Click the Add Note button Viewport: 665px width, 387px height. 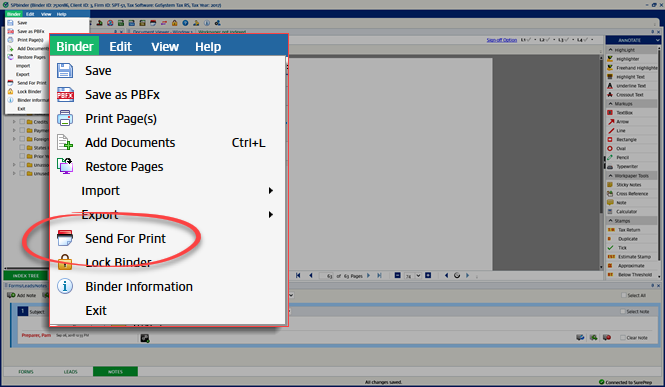coord(22,295)
